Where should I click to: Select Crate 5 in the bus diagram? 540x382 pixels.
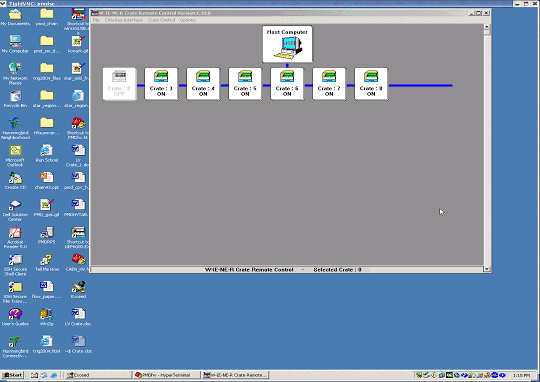pos(245,84)
